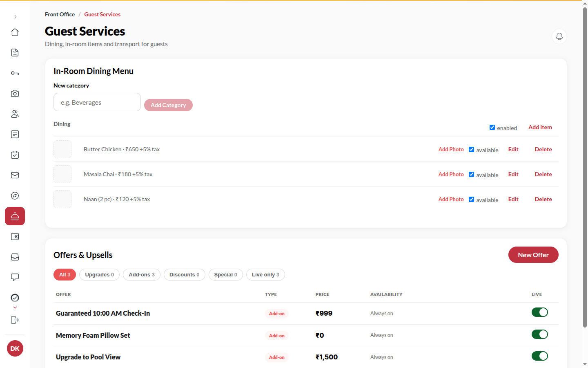Viewport: 588px width, 368px height.
Task: Toggle the Masala Chai available checkbox
Action: tap(471, 175)
